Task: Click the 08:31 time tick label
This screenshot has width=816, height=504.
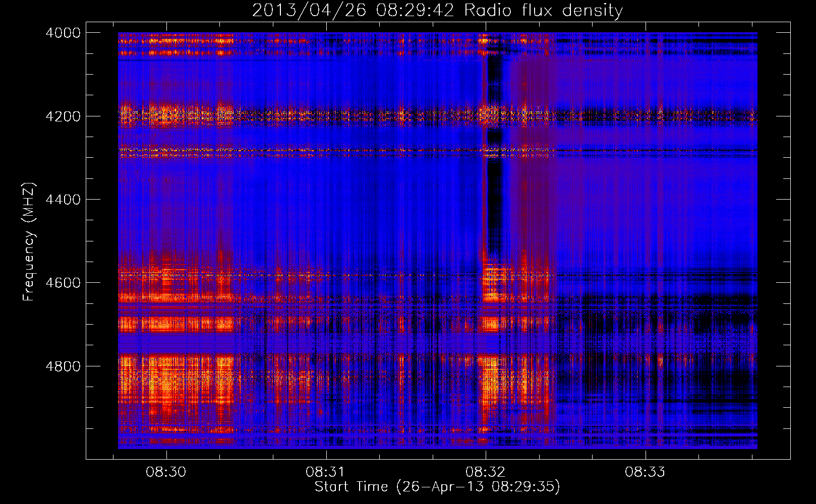Action: [326, 472]
